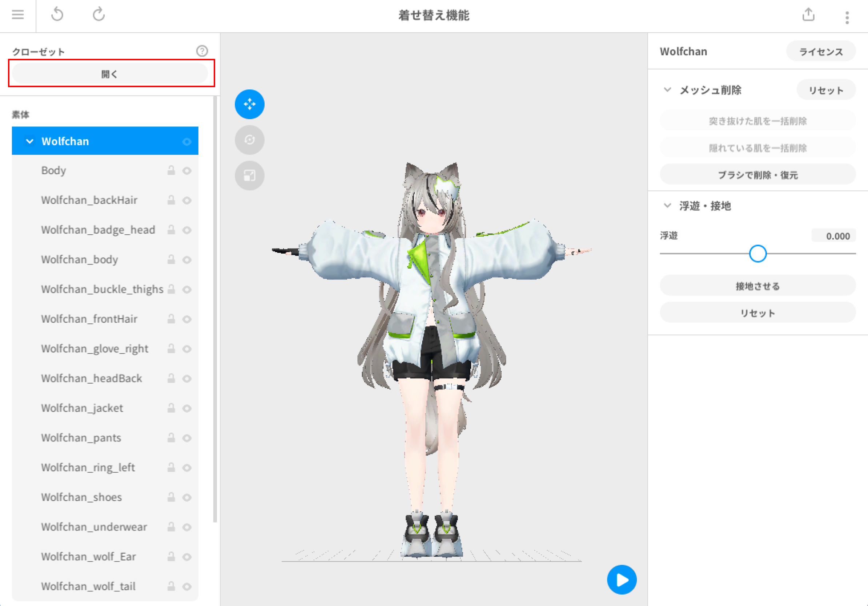The image size is (868, 606).
Task: Collapse the メッシュ削除 section
Action: 667,89
